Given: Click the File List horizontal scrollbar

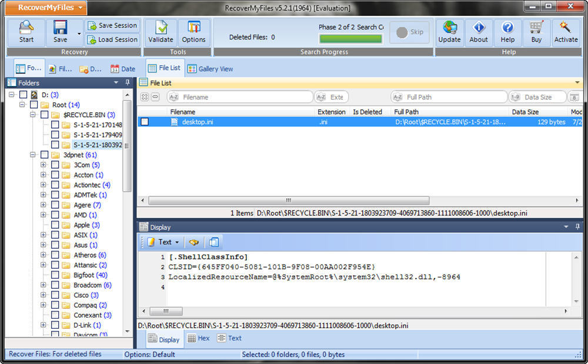Looking at the screenshot, I should pos(288,200).
